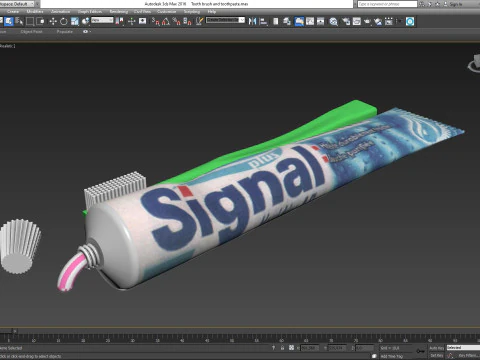Open the Civil View menu
This screenshot has width=480, height=360.
pos(142,12)
